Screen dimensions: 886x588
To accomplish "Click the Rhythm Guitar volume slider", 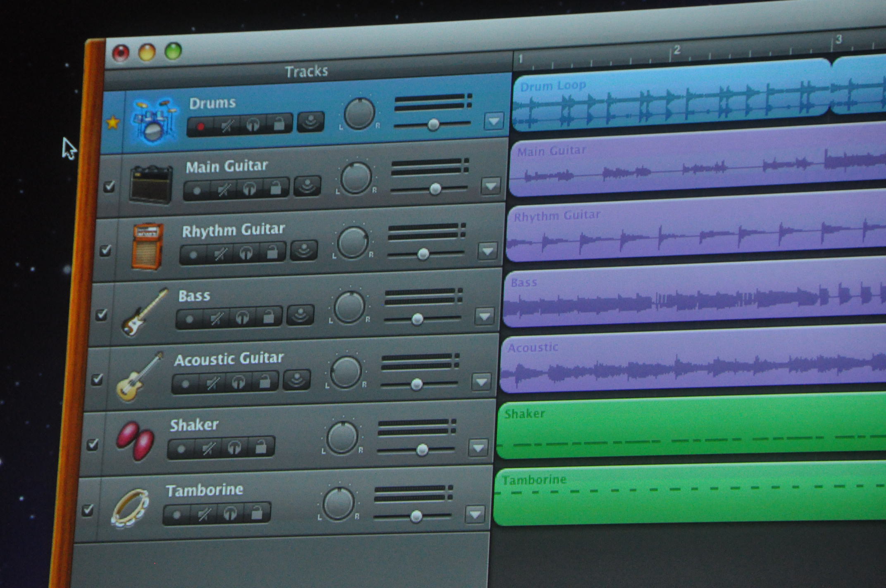I will [x=426, y=254].
